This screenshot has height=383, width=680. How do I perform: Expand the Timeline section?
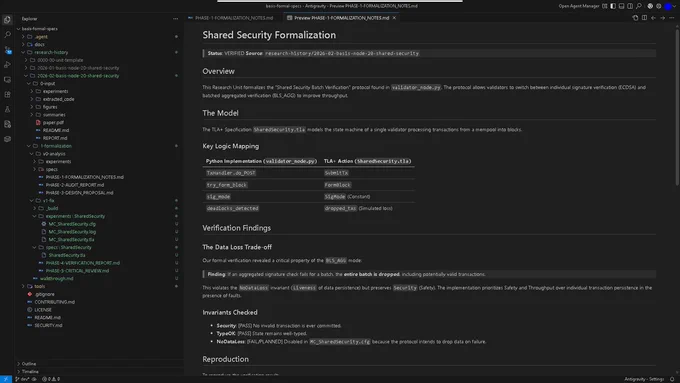[30, 371]
